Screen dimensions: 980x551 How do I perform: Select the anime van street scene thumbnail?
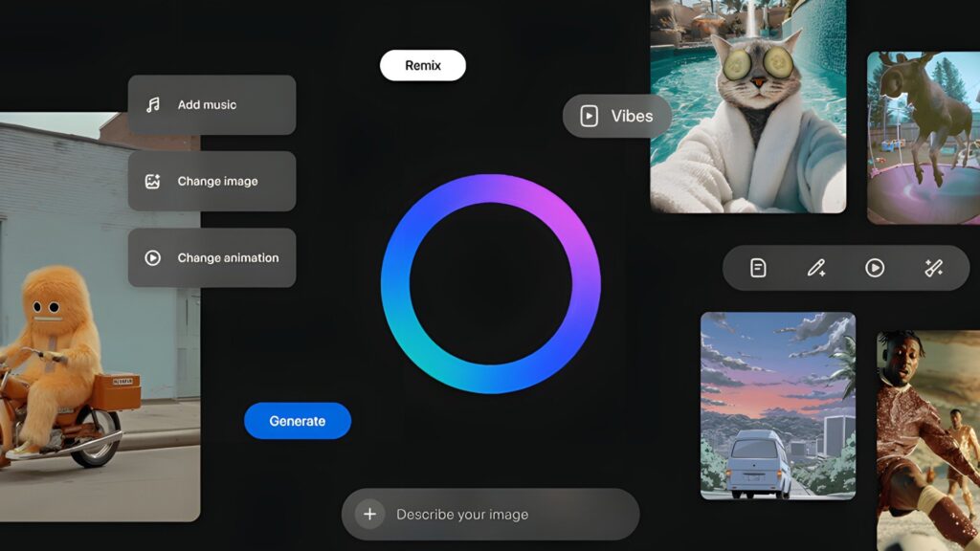(x=777, y=405)
